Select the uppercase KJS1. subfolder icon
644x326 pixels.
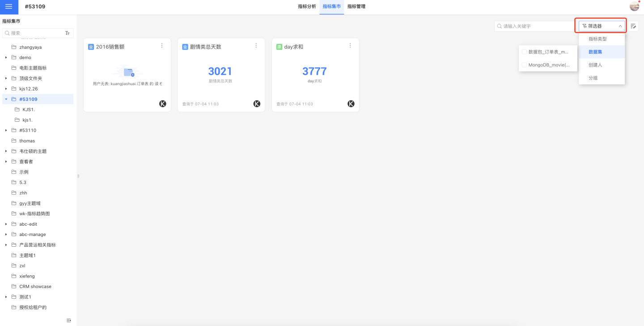click(17, 110)
